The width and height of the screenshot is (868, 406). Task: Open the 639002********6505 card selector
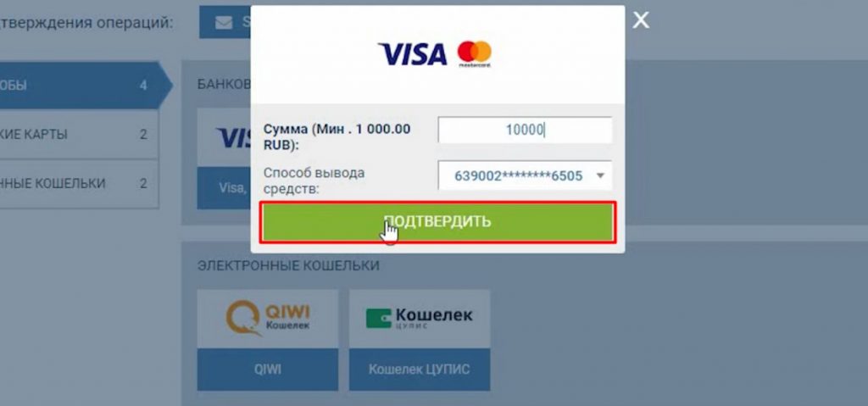[525, 176]
